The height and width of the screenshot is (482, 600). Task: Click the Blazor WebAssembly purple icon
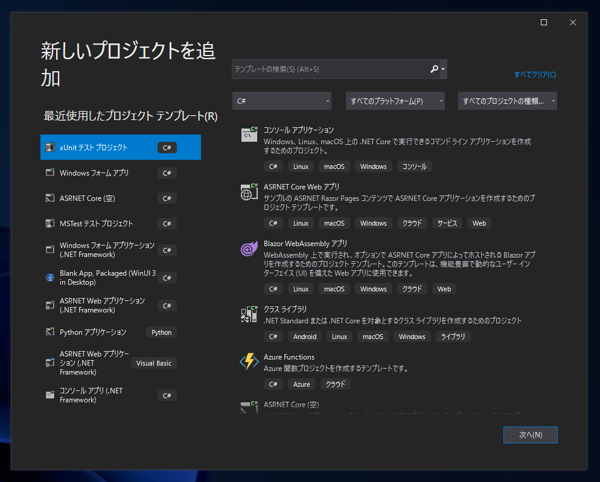(x=249, y=249)
